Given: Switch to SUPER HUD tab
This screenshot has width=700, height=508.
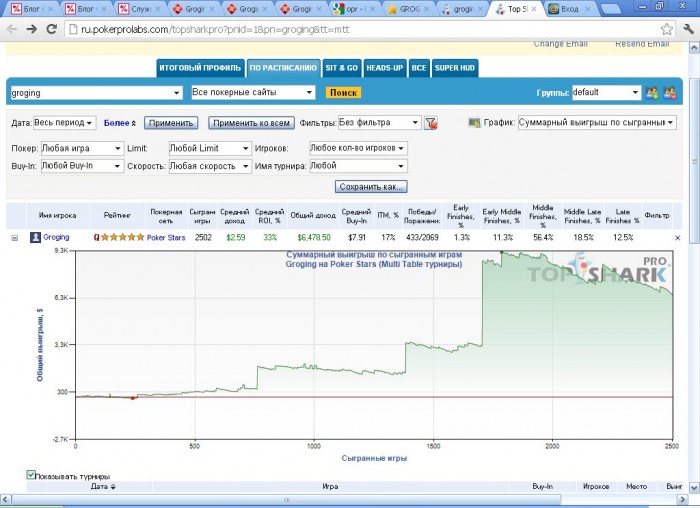Looking at the screenshot, I should tap(455, 68).
